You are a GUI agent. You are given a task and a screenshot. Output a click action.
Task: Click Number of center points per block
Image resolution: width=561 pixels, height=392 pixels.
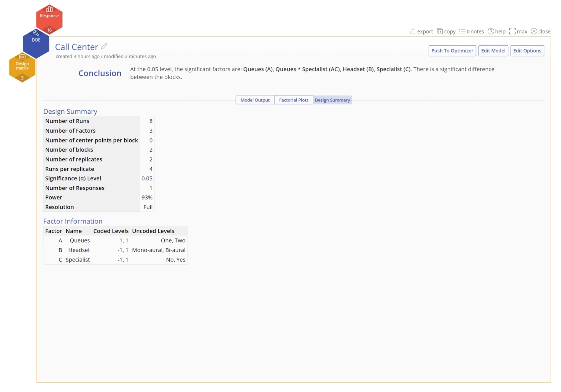(x=91, y=140)
